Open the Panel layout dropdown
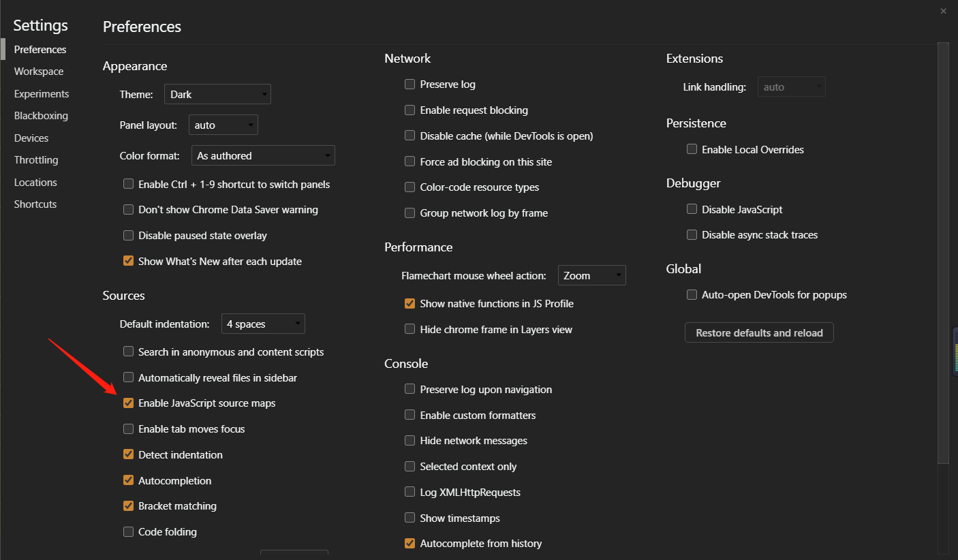The height and width of the screenshot is (560, 958). [223, 125]
